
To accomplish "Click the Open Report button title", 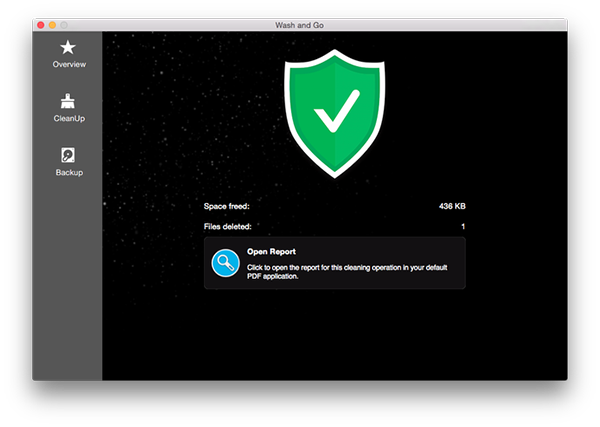I will pyautogui.click(x=271, y=252).
